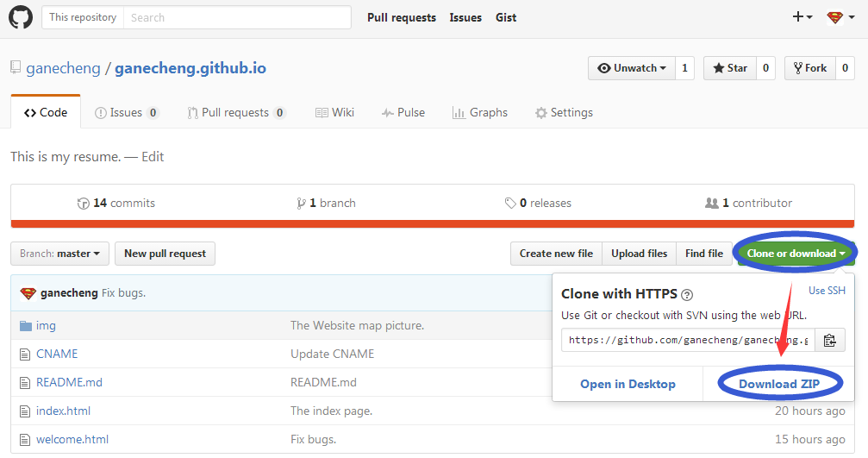
Task: Click Create new file button
Action: (x=556, y=254)
